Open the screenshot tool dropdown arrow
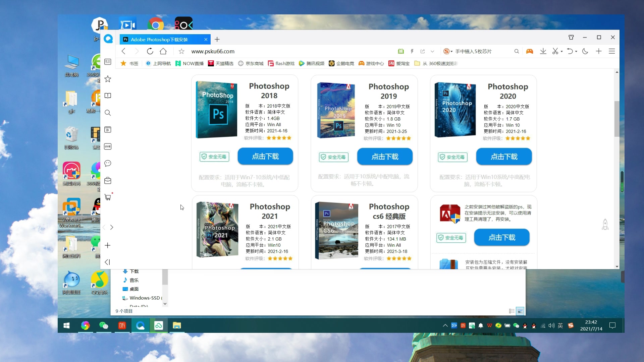The height and width of the screenshot is (362, 644). 562,51
